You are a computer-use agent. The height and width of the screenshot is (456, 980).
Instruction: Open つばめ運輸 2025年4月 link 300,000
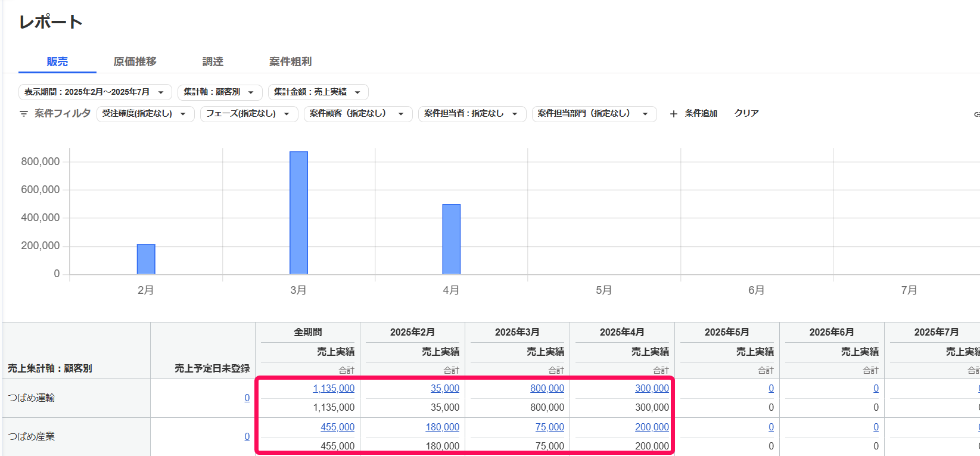pyautogui.click(x=652, y=388)
